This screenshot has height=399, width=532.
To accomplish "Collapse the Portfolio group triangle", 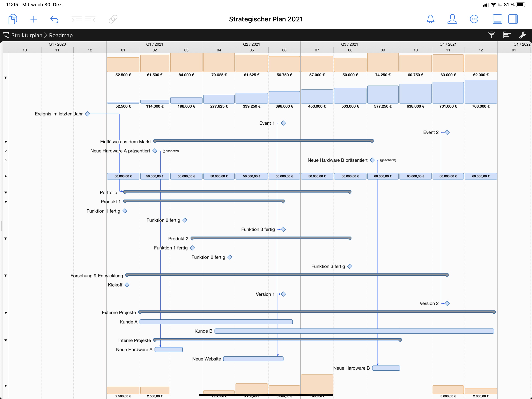I will click(x=5, y=192).
